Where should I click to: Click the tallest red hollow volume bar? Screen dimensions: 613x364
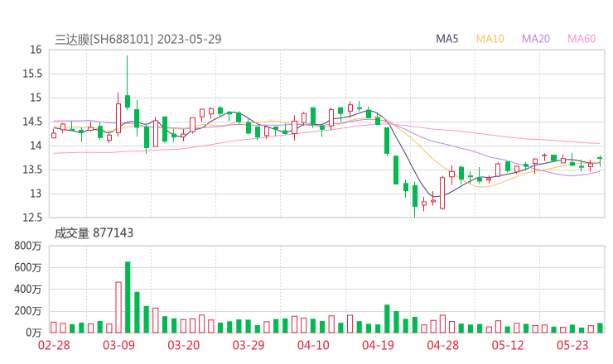(118, 308)
